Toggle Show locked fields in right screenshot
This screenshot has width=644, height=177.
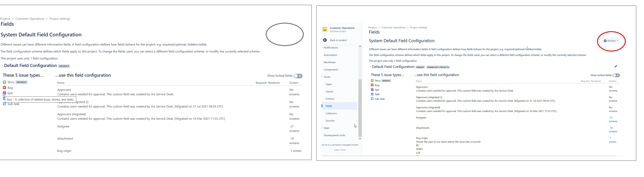[616, 75]
